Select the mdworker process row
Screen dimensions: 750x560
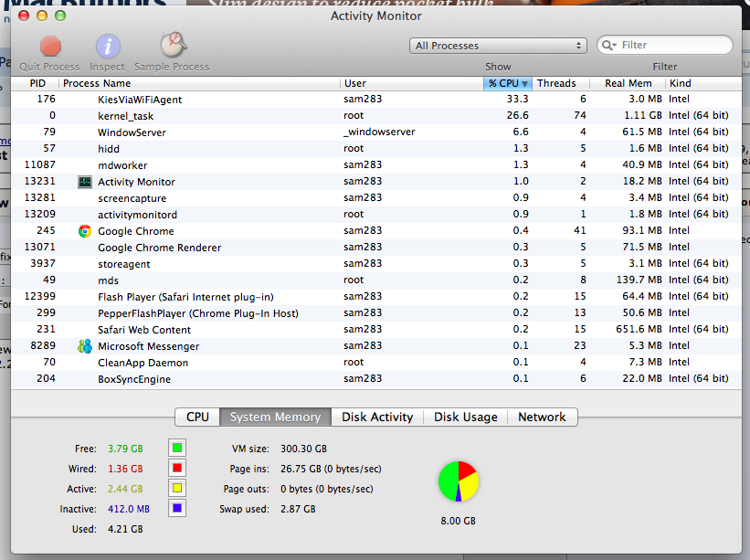tap(376, 165)
